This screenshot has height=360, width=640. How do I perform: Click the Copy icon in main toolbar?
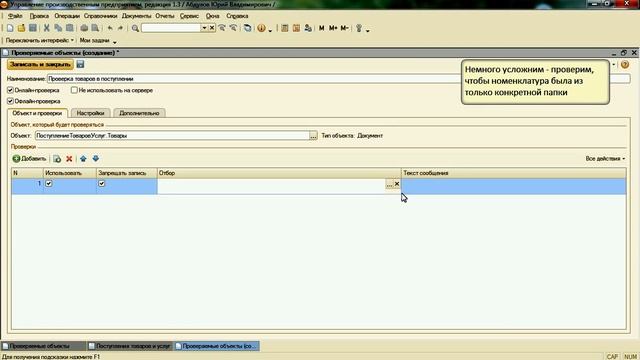(58, 28)
